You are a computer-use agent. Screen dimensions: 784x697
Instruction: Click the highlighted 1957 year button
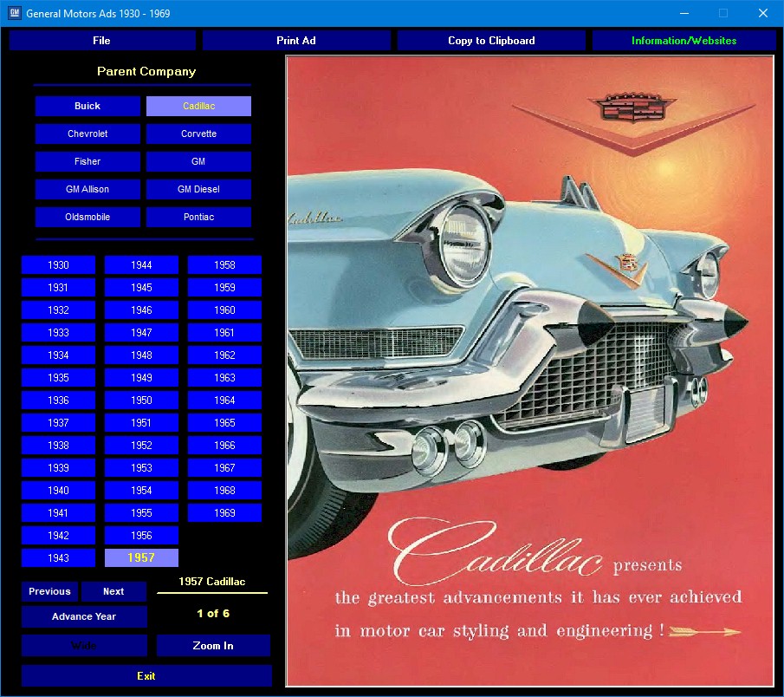click(x=141, y=558)
